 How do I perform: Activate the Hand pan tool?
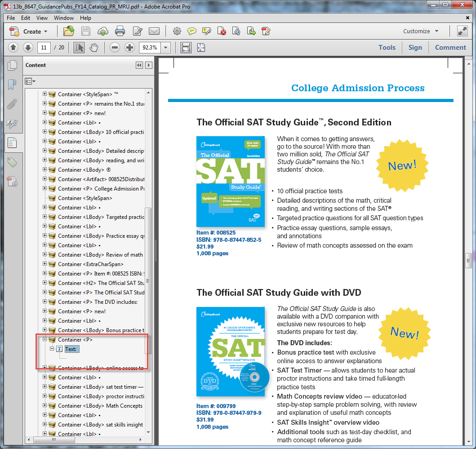(x=93, y=47)
